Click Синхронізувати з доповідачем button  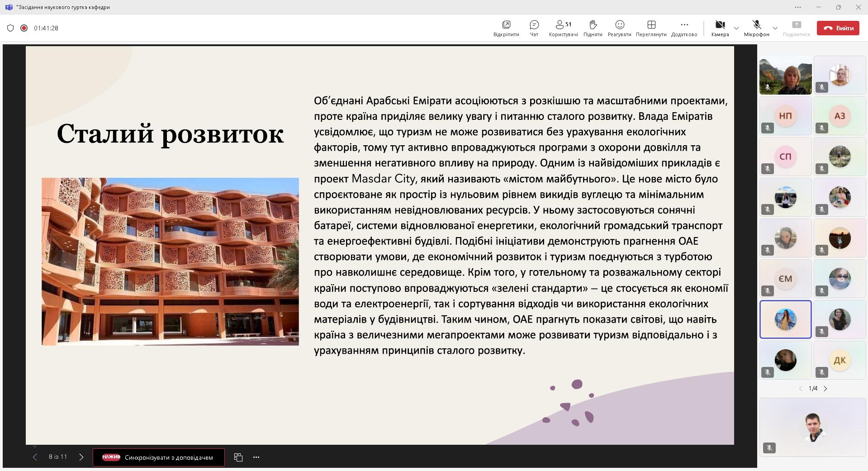[159, 457]
